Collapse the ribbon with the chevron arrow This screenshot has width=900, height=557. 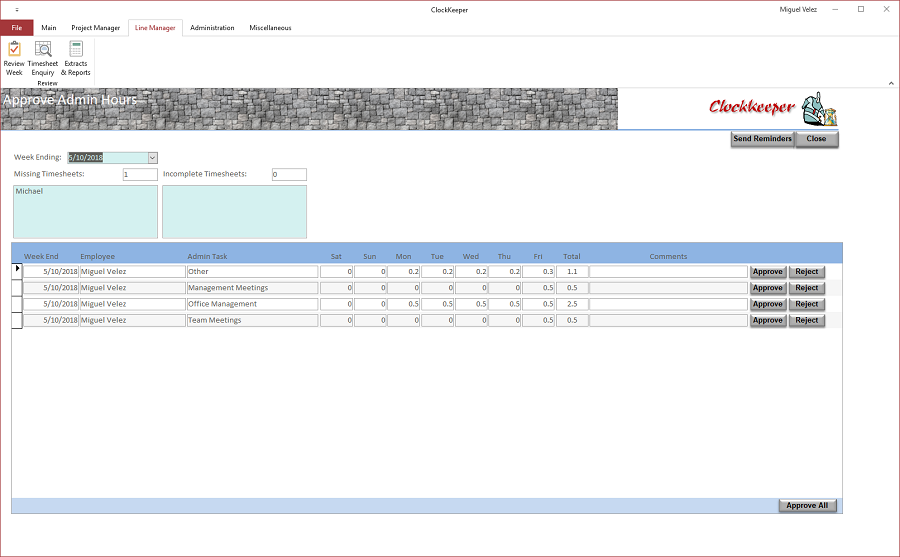pos(891,83)
